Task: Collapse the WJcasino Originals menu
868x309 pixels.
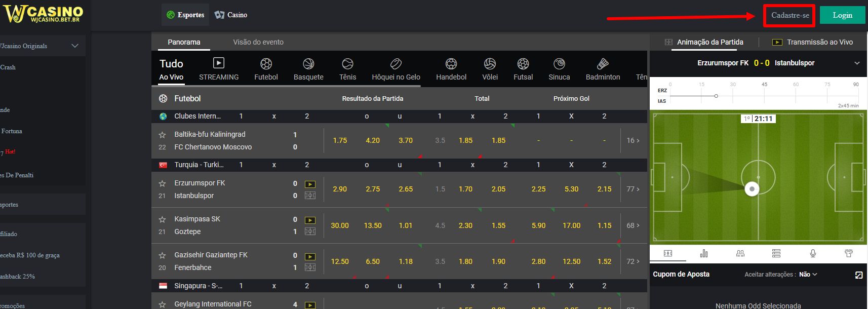Action: 75,46
